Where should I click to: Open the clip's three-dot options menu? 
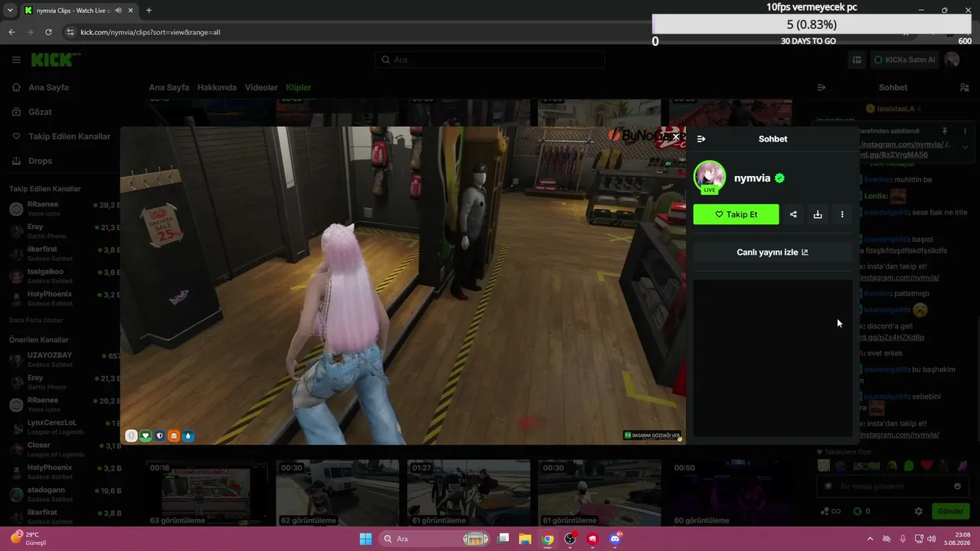click(x=842, y=214)
